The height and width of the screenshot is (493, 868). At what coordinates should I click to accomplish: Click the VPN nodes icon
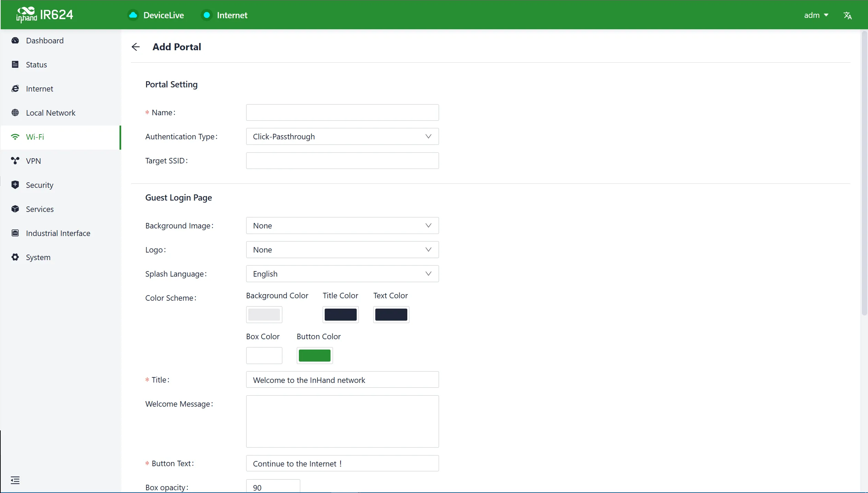(x=15, y=161)
